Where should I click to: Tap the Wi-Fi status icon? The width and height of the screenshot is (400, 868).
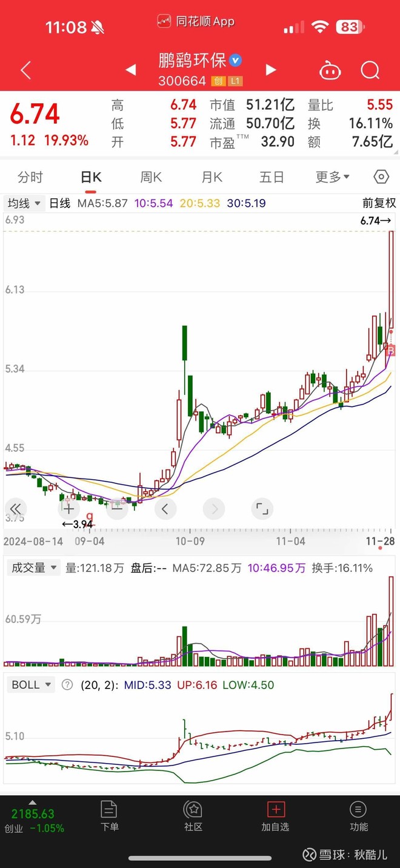(x=319, y=27)
